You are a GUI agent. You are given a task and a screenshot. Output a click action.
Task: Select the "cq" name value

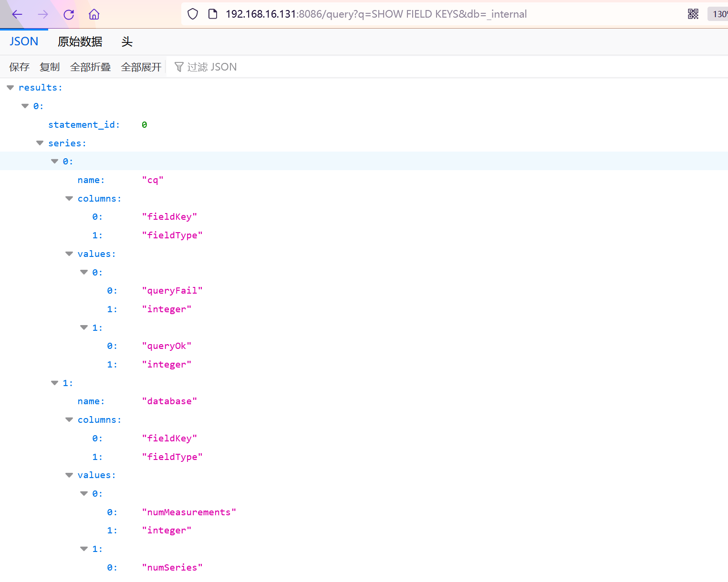153,180
